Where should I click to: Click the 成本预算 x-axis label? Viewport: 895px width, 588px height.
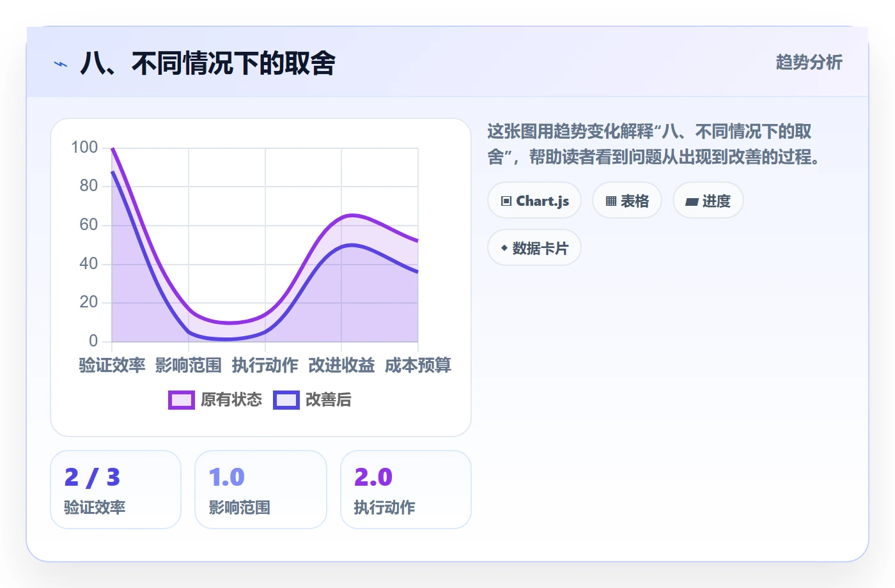coord(418,365)
